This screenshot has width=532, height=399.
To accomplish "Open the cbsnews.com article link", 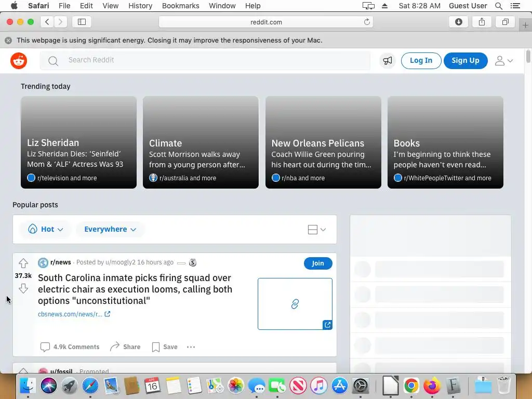I will [74, 314].
